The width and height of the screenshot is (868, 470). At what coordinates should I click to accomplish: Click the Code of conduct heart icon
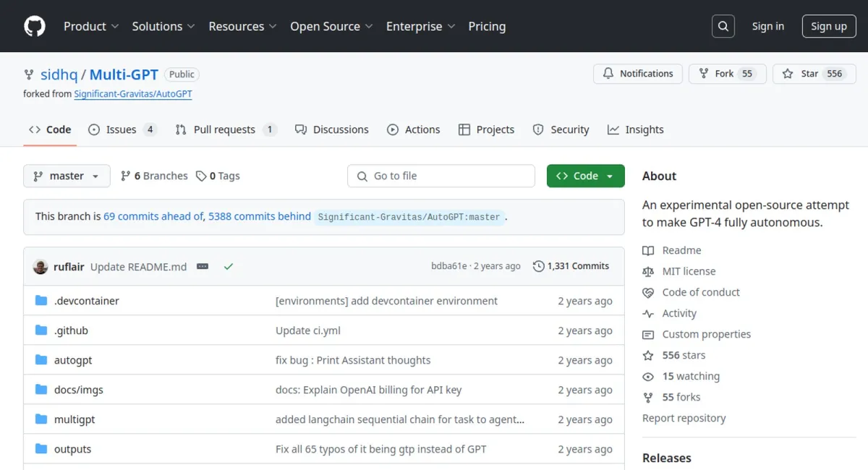pyautogui.click(x=648, y=292)
